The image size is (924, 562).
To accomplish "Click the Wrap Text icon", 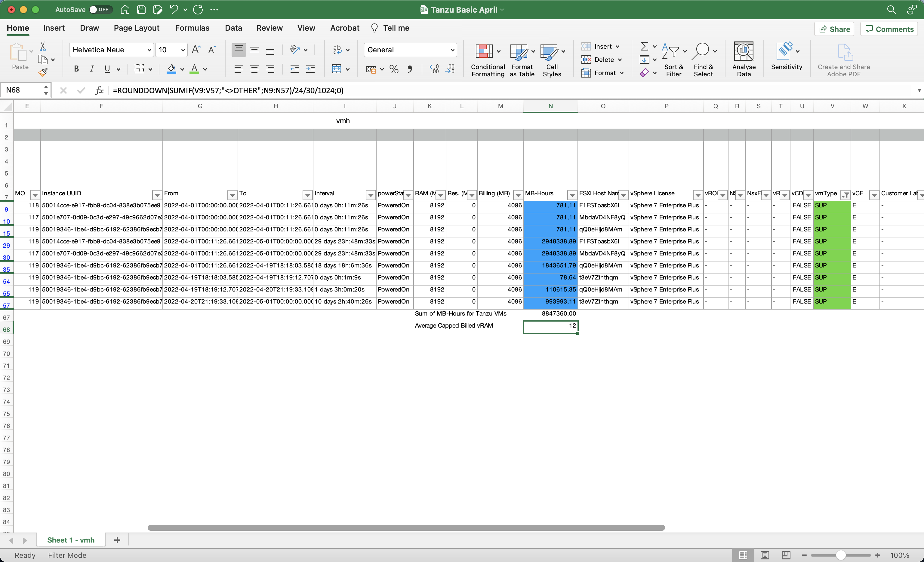I will [337, 50].
